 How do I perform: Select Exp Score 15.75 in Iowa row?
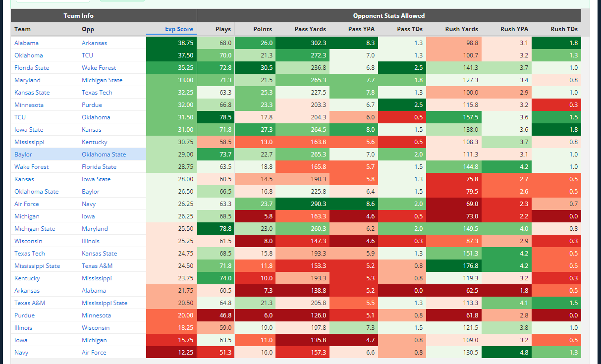pos(171,340)
